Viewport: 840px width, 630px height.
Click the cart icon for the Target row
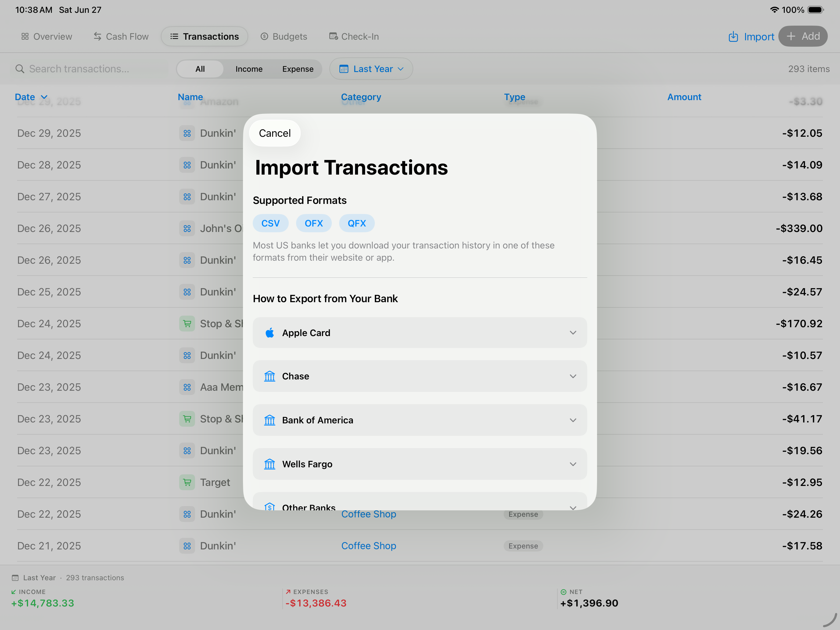[x=187, y=482]
